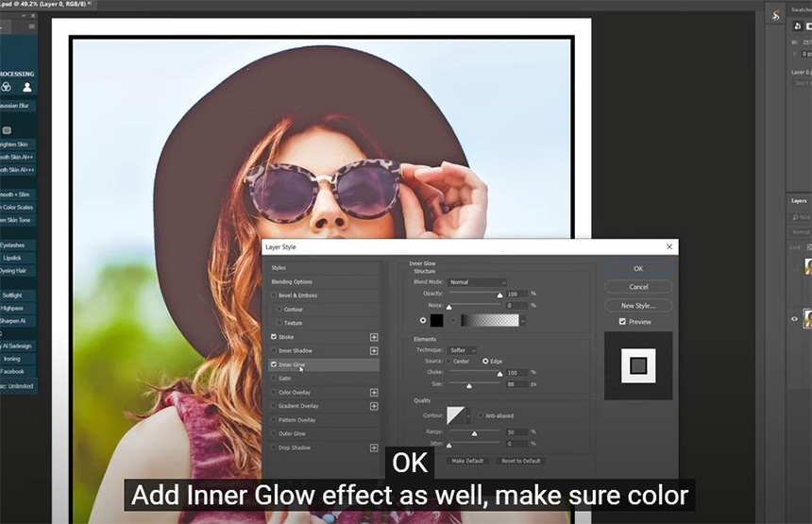Uncheck the Stroke effect checkbox
This screenshot has height=524, width=812.
(x=274, y=337)
